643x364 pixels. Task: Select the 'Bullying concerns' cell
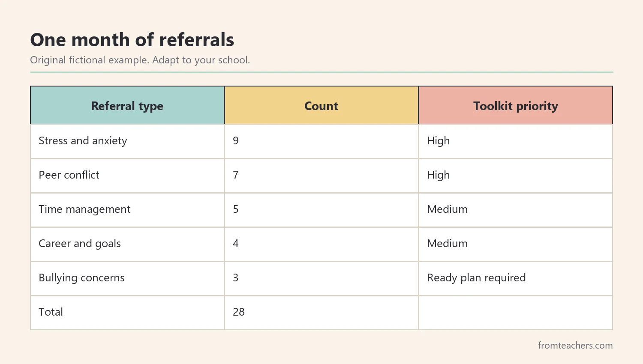point(127,278)
